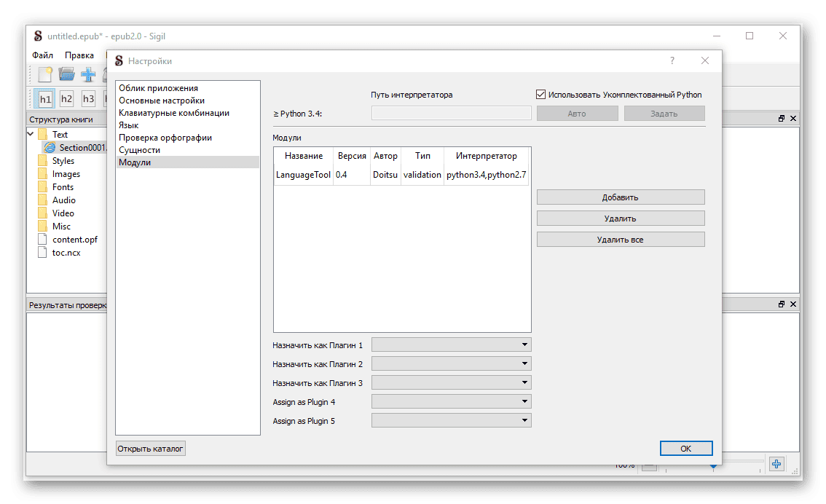Open the Assign as Plugin 5 dropdown
This screenshot has height=504, width=826.
pos(451,421)
